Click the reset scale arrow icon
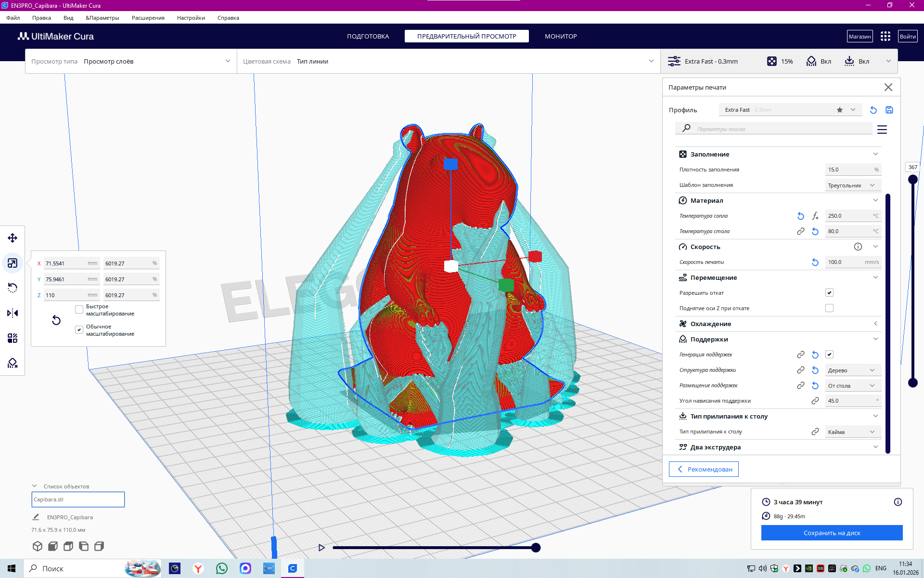The width and height of the screenshot is (924, 578). click(x=56, y=320)
